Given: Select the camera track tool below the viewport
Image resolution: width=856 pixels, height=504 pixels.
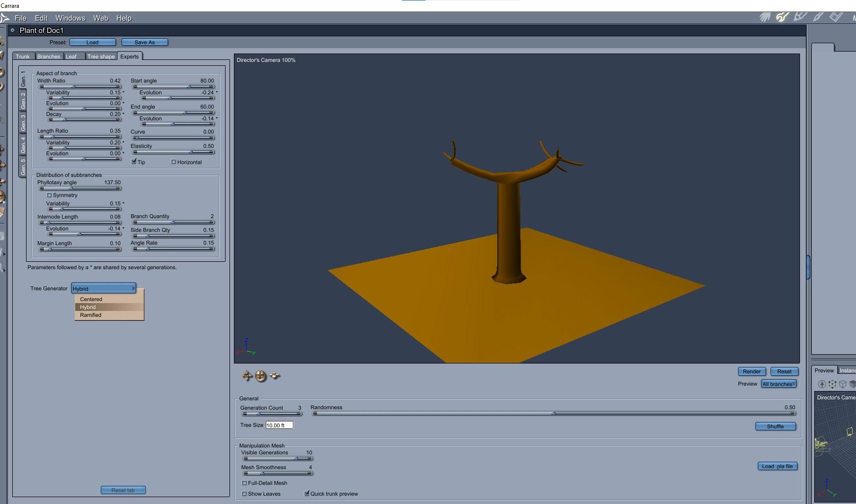Looking at the screenshot, I should point(247,376).
